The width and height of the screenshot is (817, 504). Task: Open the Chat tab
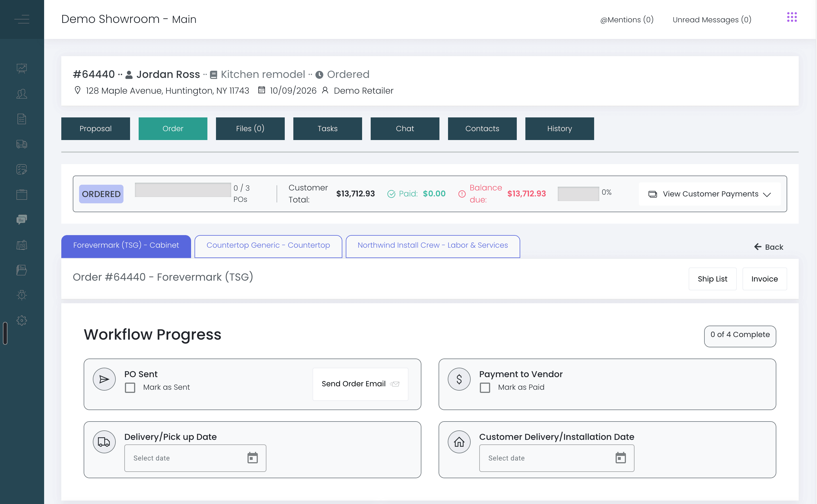coord(405,129)
